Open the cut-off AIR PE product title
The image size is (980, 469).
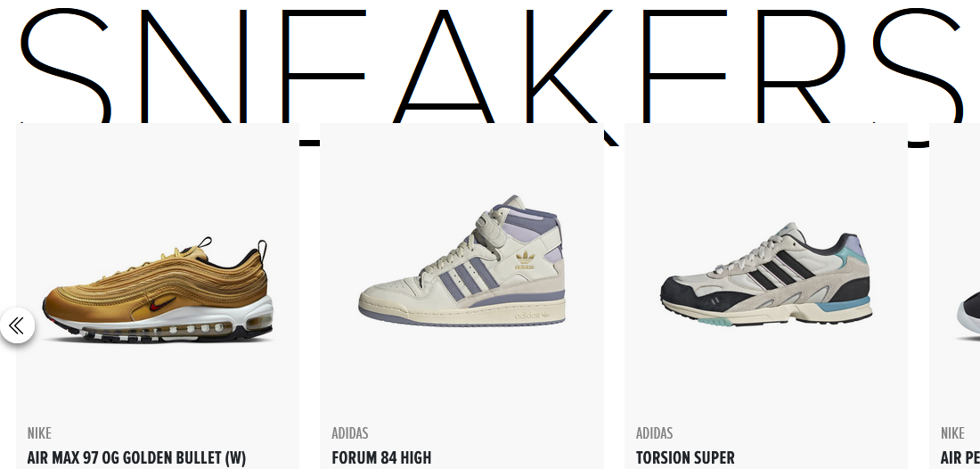tap(960, 457)
